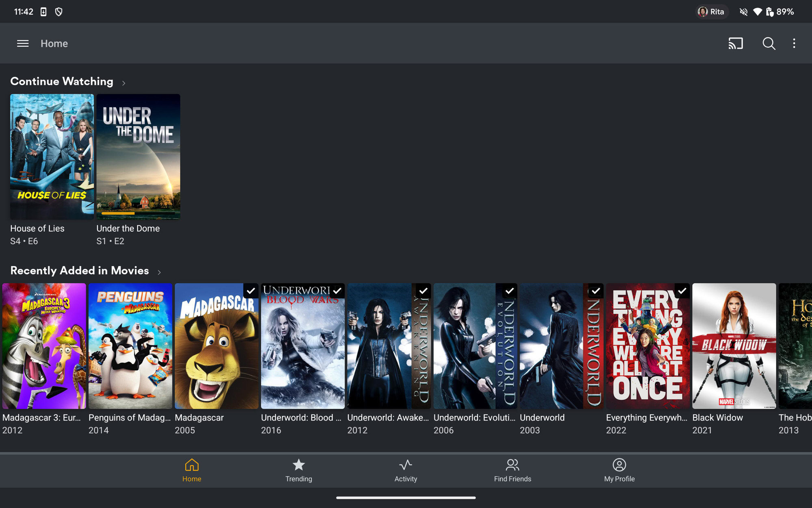This screenshot has width=812, height=508.
Task: Tap the Find Friends people icon
Action: (x=512, y=465)
